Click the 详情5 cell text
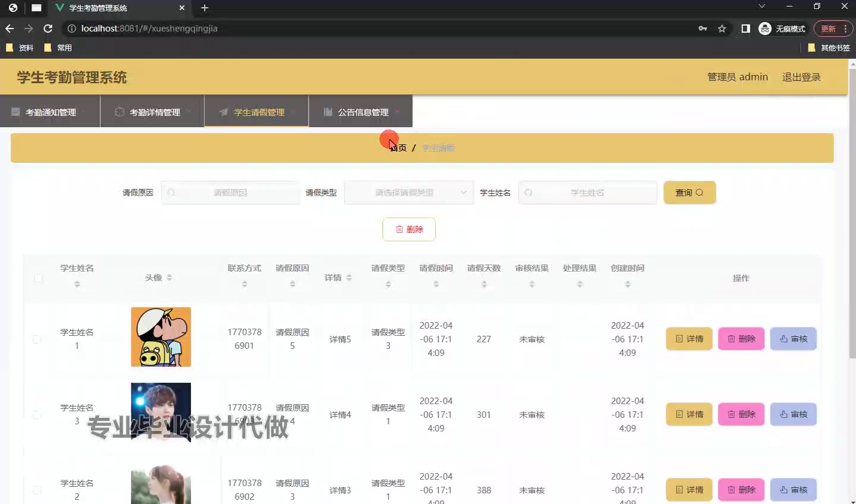Screen dimensions: 856x504 (x=340, y=339)
